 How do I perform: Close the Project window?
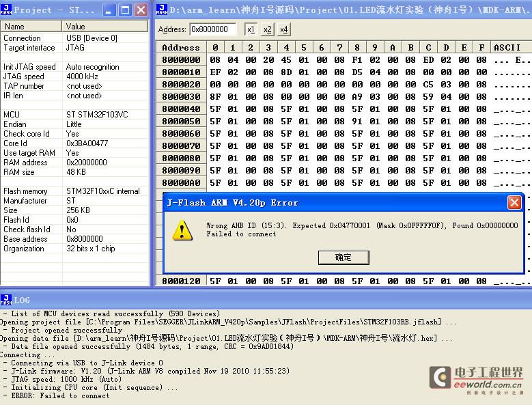coord(141,10)
